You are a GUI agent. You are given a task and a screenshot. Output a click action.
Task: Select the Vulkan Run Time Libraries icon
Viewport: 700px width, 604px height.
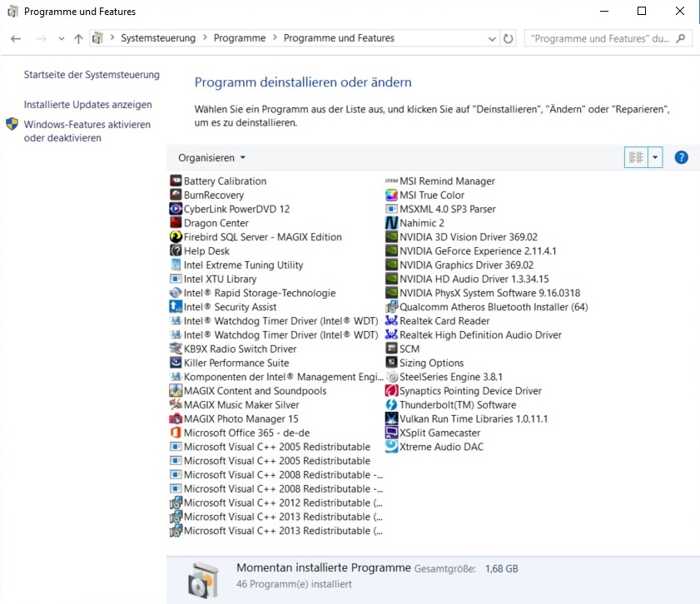(x=391, y=418)
